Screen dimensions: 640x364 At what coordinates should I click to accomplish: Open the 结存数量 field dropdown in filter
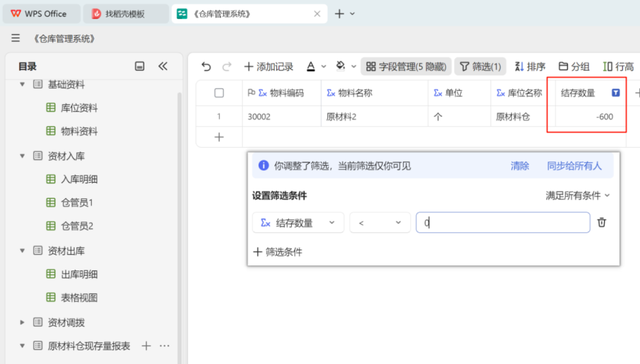(x=298, y=223)
